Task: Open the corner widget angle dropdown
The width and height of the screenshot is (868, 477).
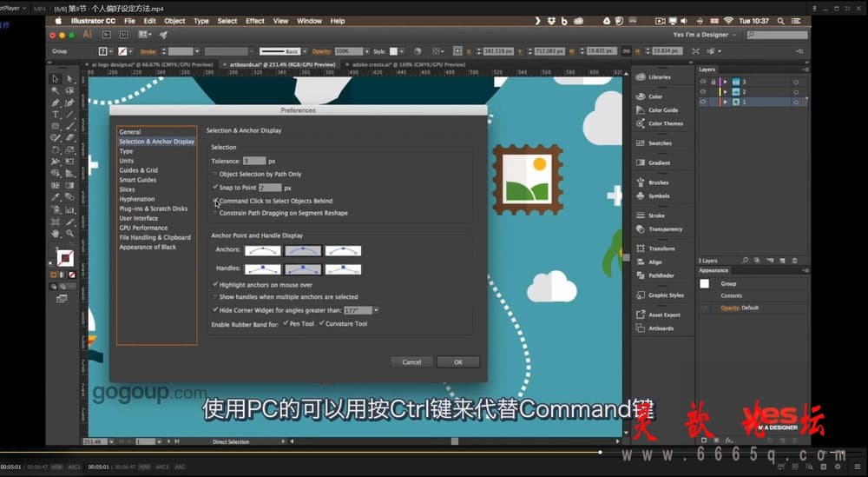Action: [377, 310]
